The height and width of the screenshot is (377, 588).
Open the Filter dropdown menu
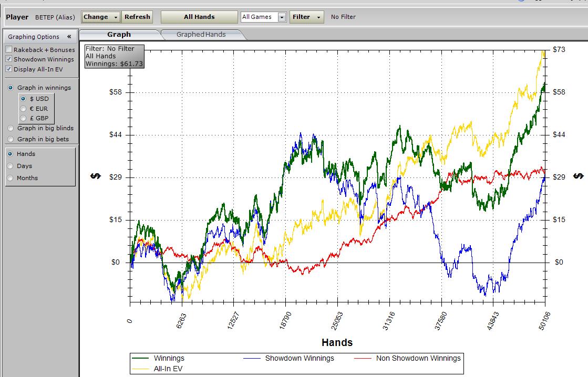(306, 17)
